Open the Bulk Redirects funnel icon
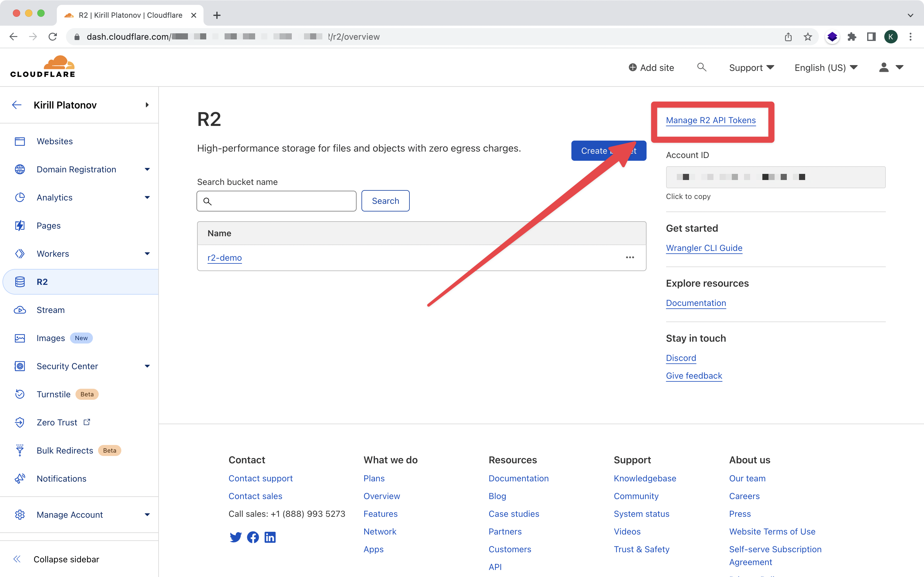 coord(20,450)
